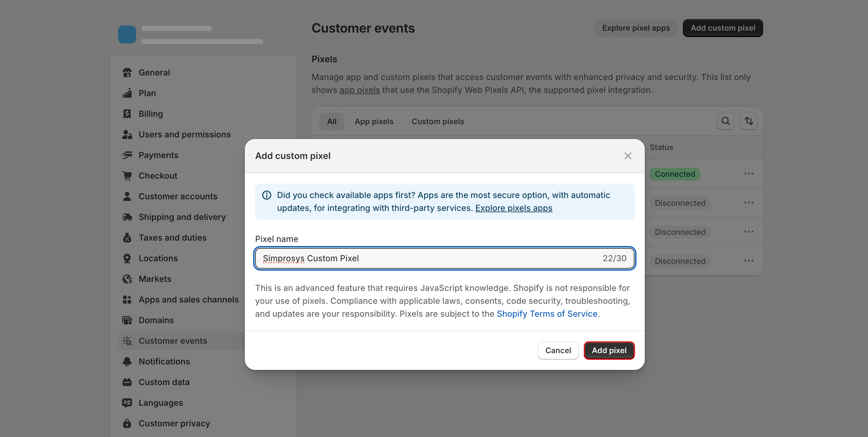Open more actions for the Connected pixel

click(749, 174)
